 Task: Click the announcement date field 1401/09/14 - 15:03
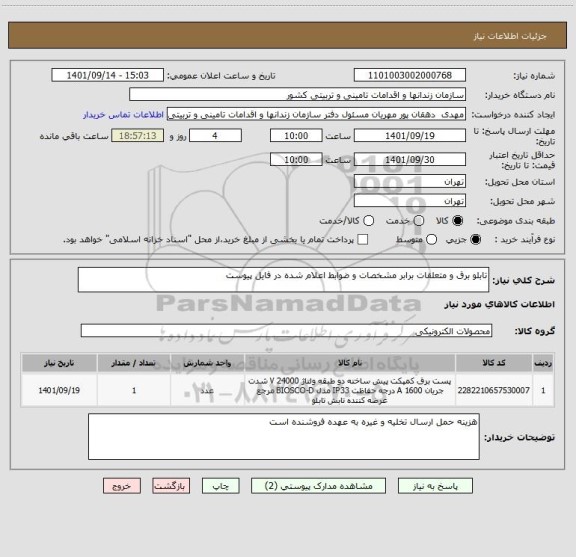(x=108, y=75)
